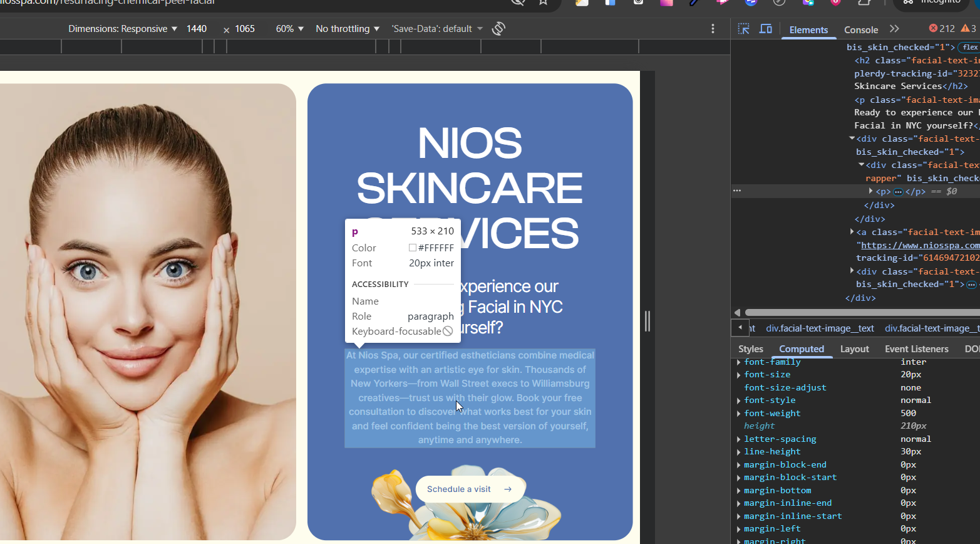Open the 60% zoom dropdown
This screenshot has height=544, width=980.
point(289,29)
